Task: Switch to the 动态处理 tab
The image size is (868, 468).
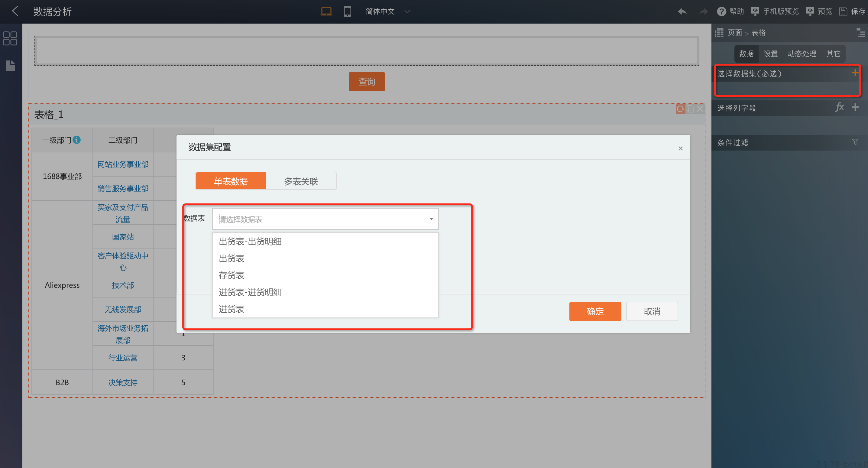Action: (802, 54)
